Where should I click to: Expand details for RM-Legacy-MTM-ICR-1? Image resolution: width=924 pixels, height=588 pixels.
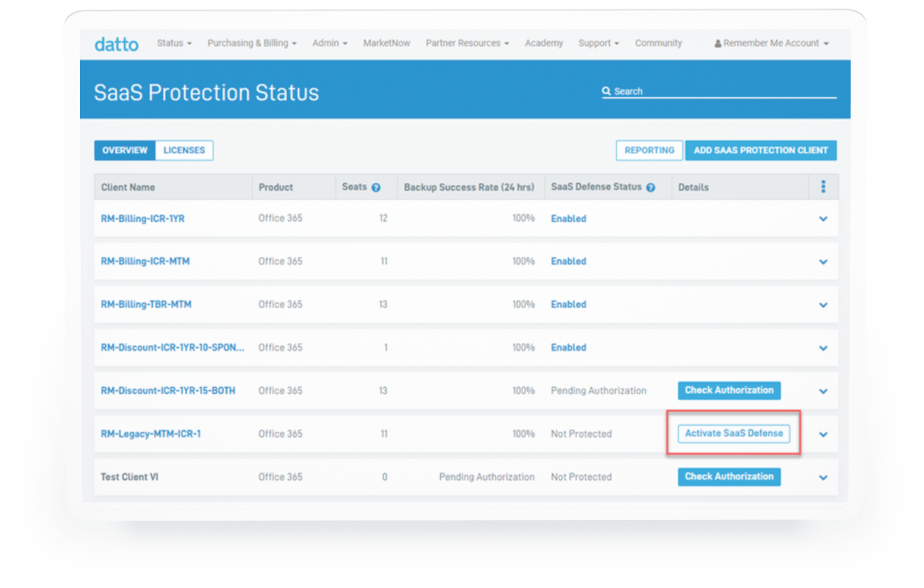tap(823, 435)
